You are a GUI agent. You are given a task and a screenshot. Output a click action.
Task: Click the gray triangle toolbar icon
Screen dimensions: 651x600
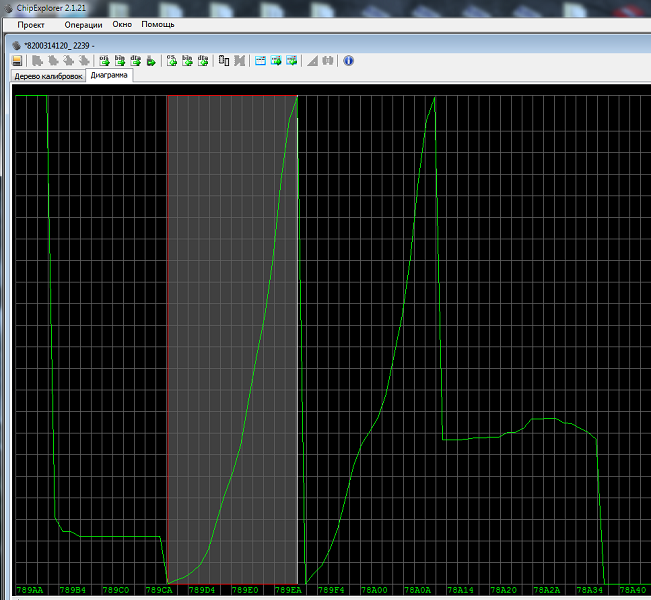[x=312, y=60]
